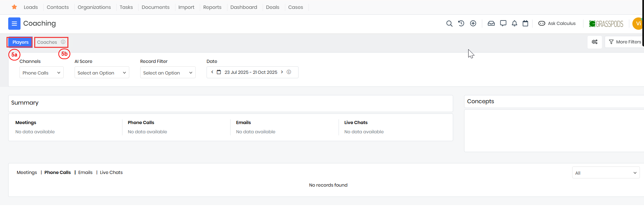The width and height of the screenshot is (644, 216).
Task: Go to next date range arrow
Action: point(282,72)
